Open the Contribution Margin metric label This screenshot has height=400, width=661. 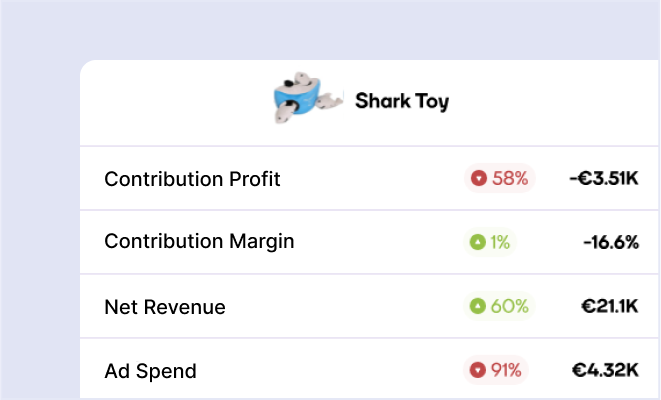click(199, 242)
